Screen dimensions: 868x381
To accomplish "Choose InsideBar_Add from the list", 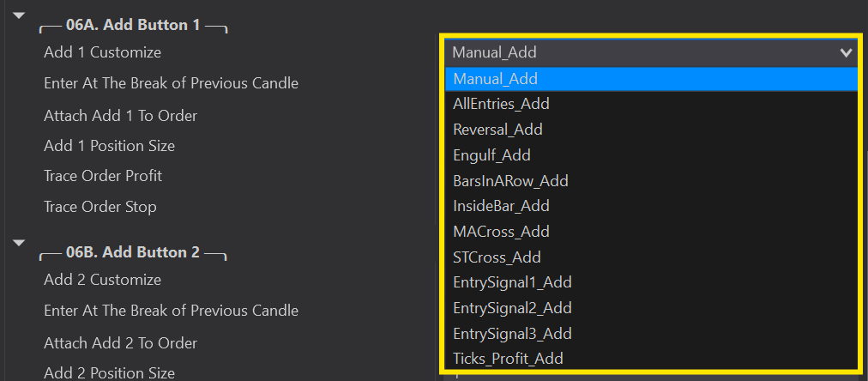I will [501, 206].
